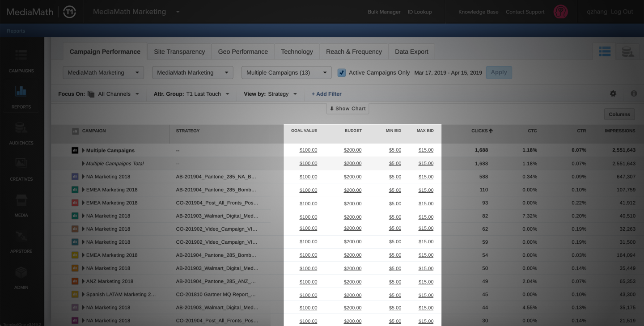Expand Spanish LATAM Marketing row

coord(83,294)
